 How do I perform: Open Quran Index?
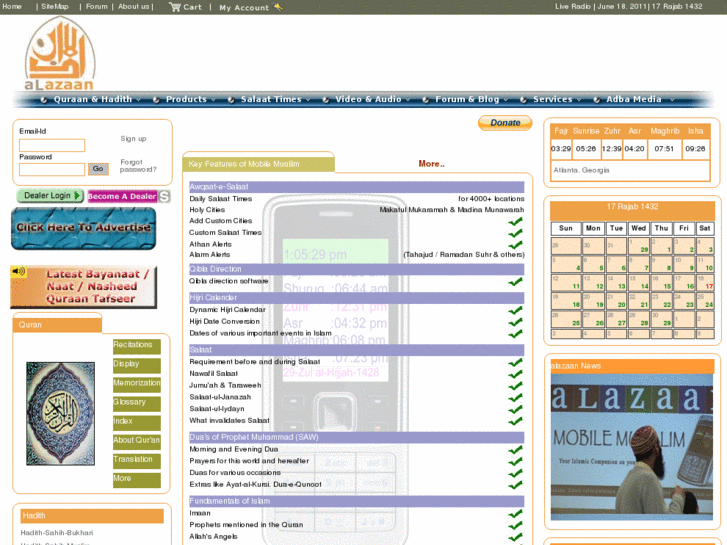coord(137,423)
